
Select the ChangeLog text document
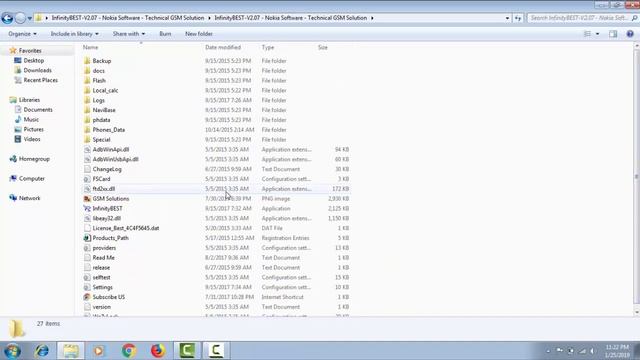point(107,169)
